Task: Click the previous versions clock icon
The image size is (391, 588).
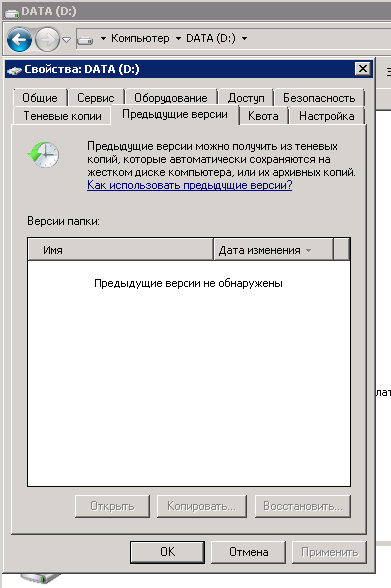Action: [x=43, y=154]
